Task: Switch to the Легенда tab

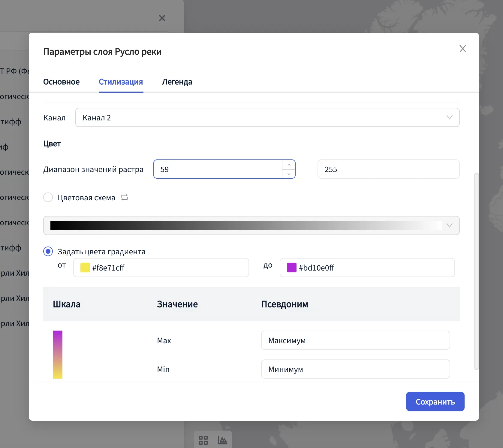Action: click(177, 82)
